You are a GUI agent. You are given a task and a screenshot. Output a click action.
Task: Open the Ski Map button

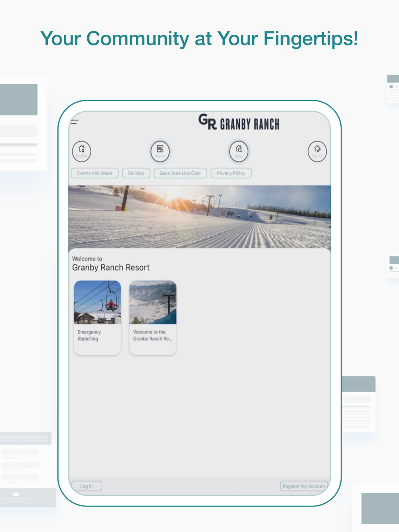click(x=136, y=173)
